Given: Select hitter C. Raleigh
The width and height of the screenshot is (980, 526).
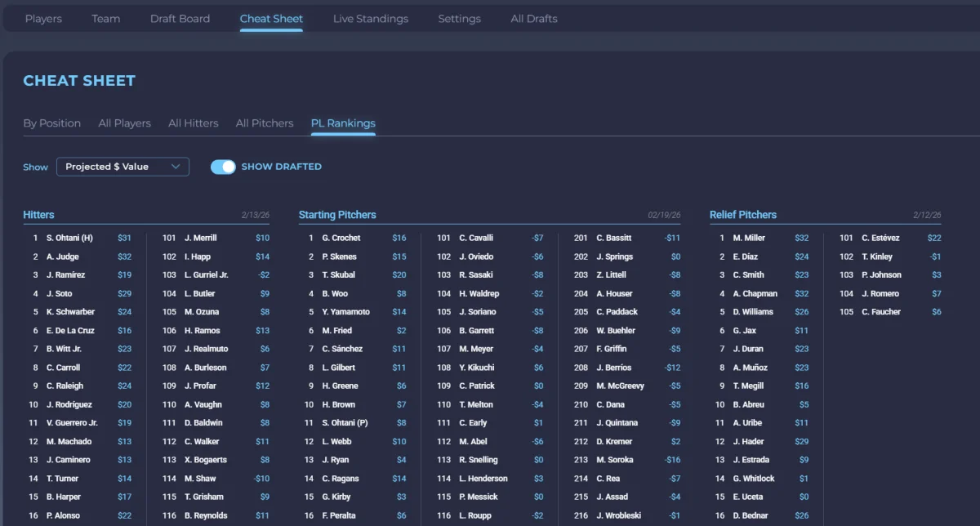Looking at the screenshot, I should point(65,386).
